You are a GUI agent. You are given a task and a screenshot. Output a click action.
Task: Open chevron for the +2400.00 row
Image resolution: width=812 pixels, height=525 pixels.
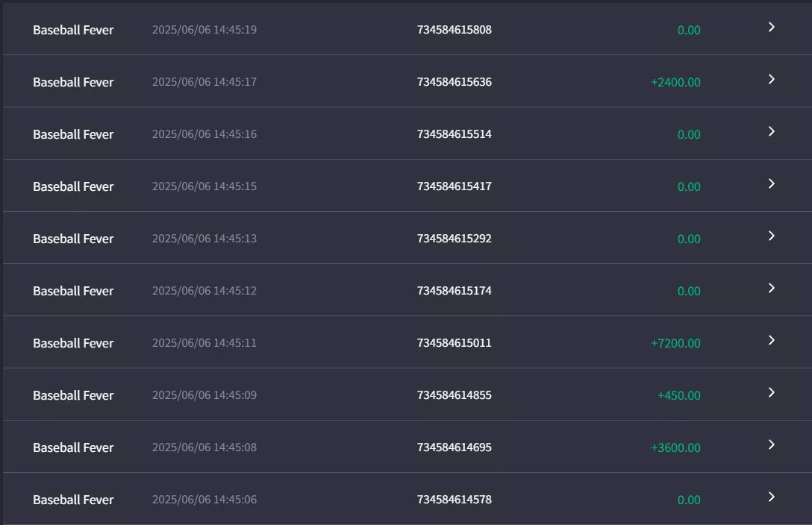pos(771,79)
